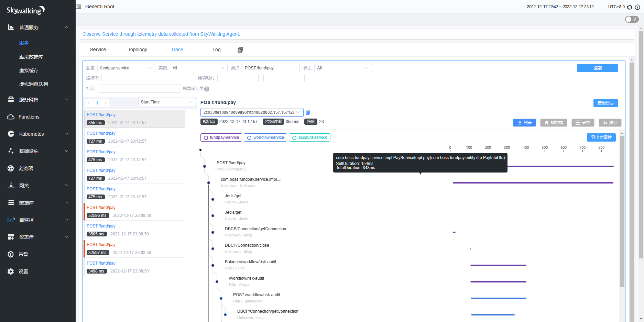Select 虚拟缓存 in the sidebar
The height and width of the screenshot is (322, 644).
[x=29, y=70]
